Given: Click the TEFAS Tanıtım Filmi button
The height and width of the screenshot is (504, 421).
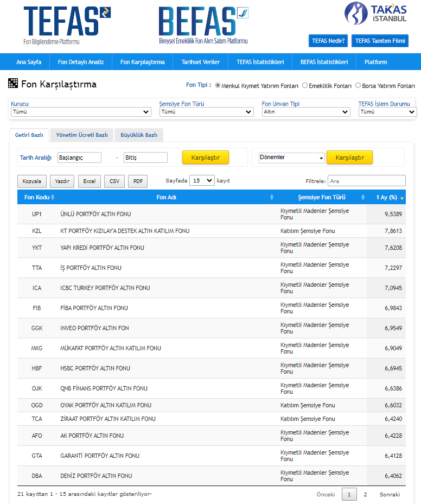Looking at the screenshot, I should 380,41.
